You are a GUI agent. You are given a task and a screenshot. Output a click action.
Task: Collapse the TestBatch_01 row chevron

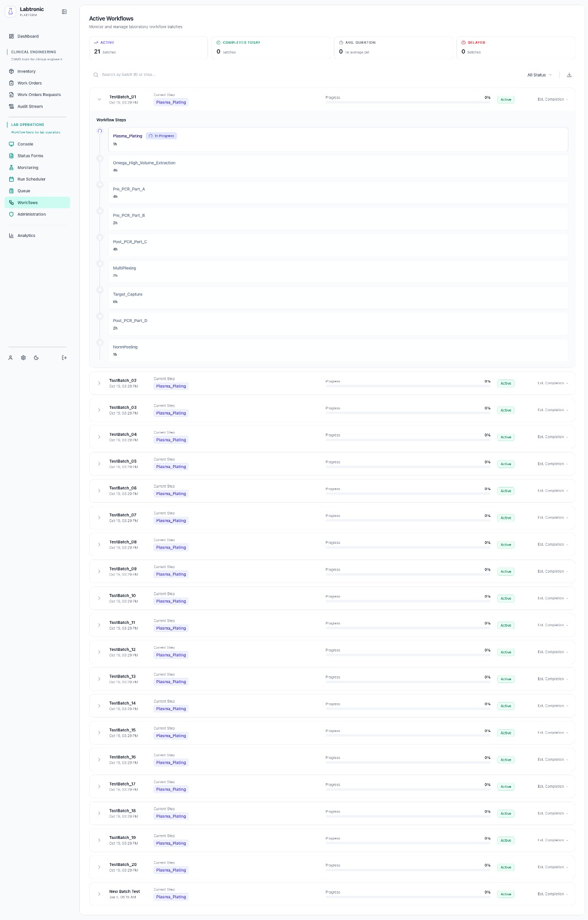click(99, 99)
